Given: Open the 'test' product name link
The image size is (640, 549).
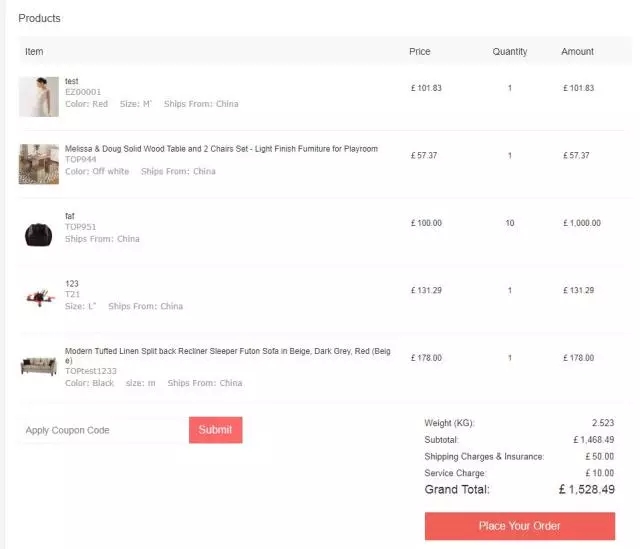Looking at the screenshot, I should point(72,81).
